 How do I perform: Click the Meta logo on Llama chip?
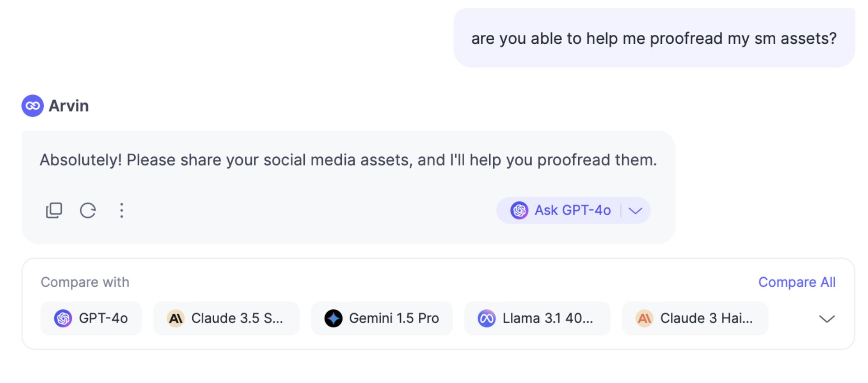[x=486, y=318]
